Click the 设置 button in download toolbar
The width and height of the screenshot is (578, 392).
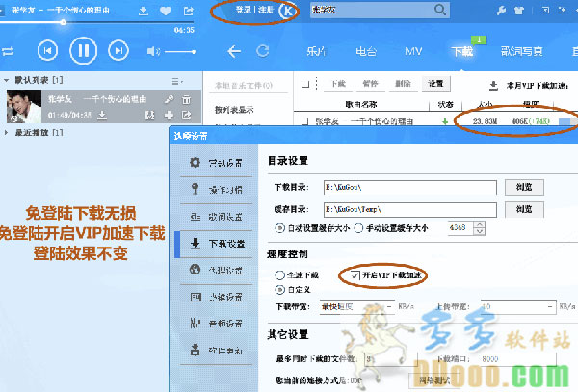point(435,84)
